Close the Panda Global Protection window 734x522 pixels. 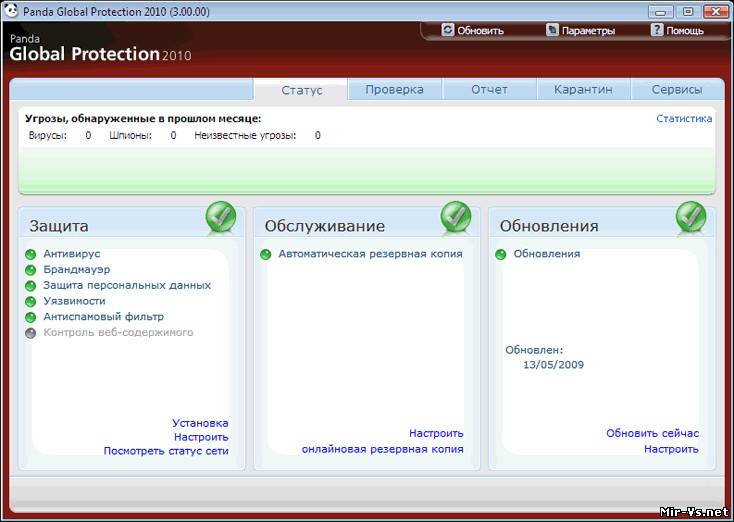click(x=716, y=11)
